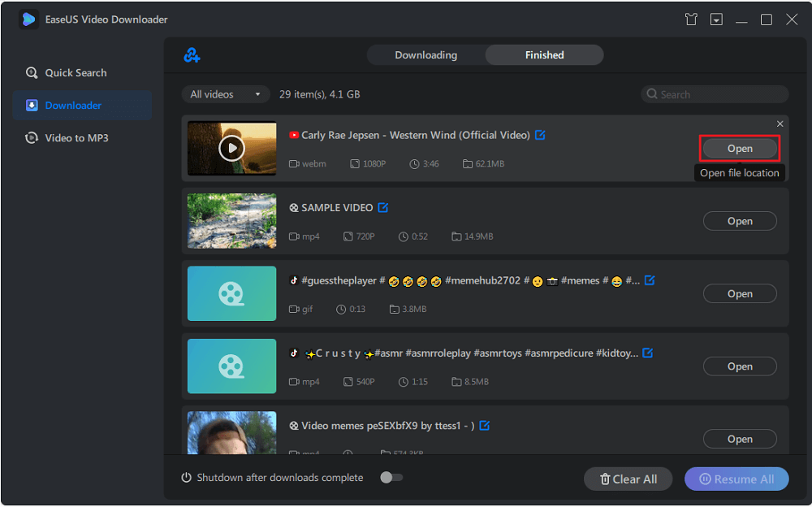
Task: Expand the All videos filter dropdown
Action: [226, 94]
